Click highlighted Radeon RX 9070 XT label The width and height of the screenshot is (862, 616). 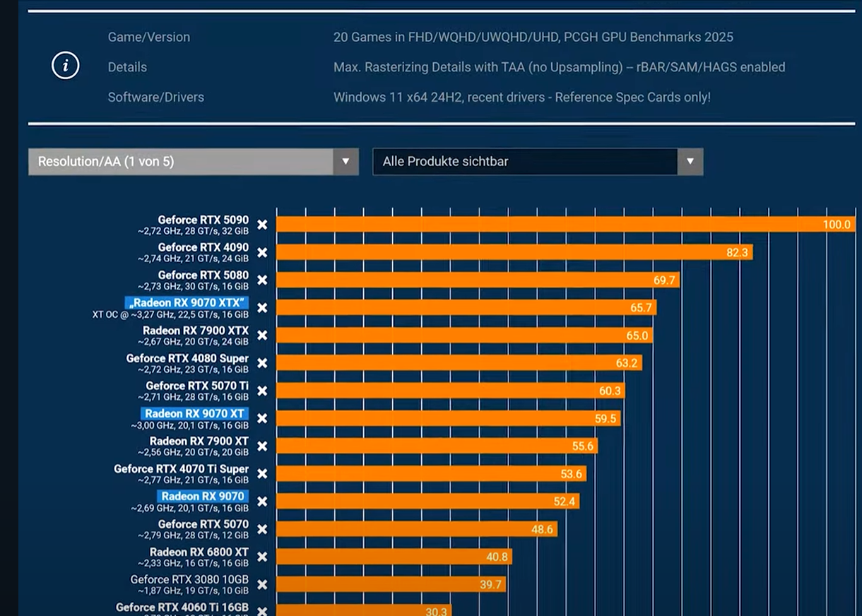[194, 413]
